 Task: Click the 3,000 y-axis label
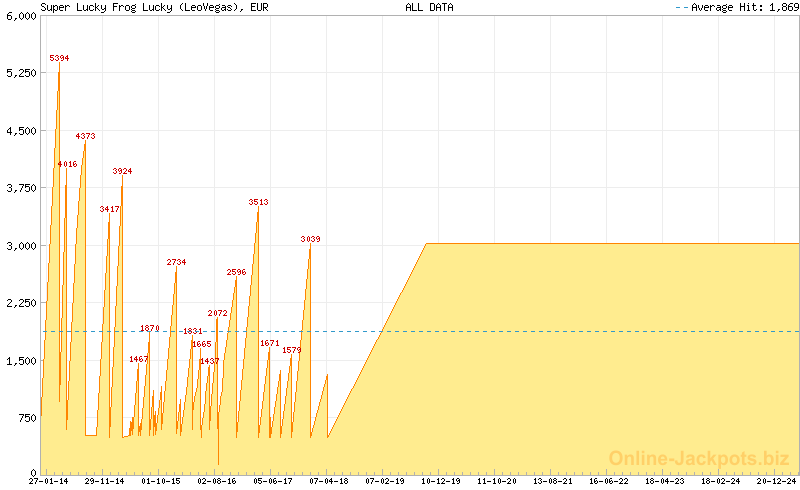[x=21, y=246]
